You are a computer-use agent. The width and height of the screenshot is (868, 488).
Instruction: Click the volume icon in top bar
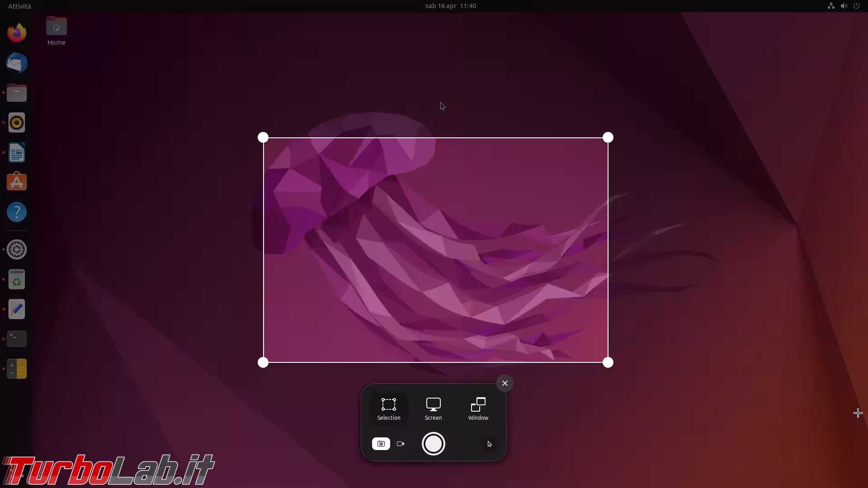coord(844,6)
